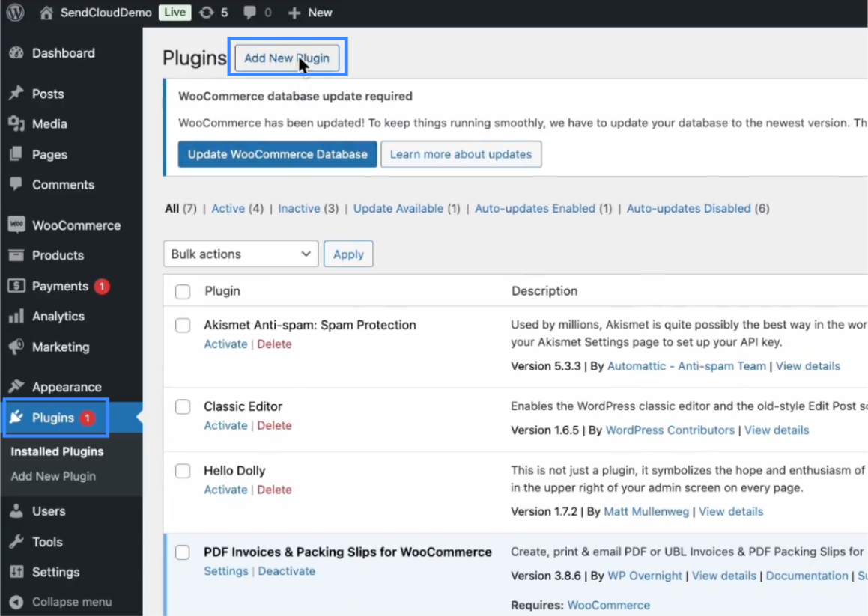Filter by Auto-updates Enabled
The image size is (868, 616).
535,208
